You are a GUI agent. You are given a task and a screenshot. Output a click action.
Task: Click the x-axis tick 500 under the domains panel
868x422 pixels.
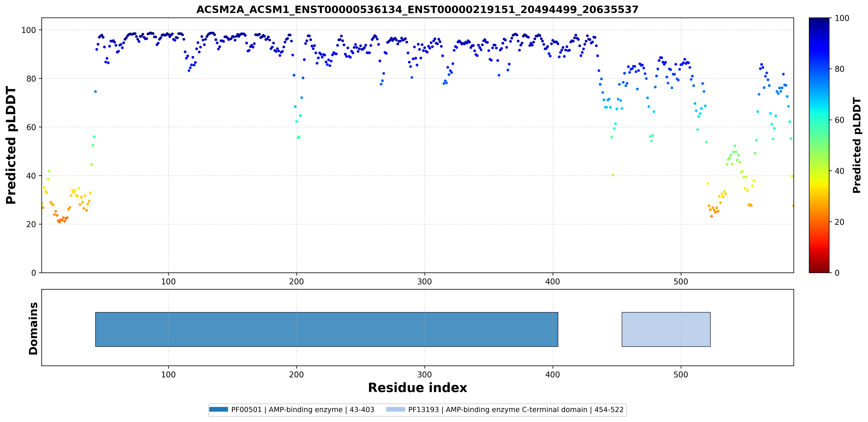click(681, 375)
